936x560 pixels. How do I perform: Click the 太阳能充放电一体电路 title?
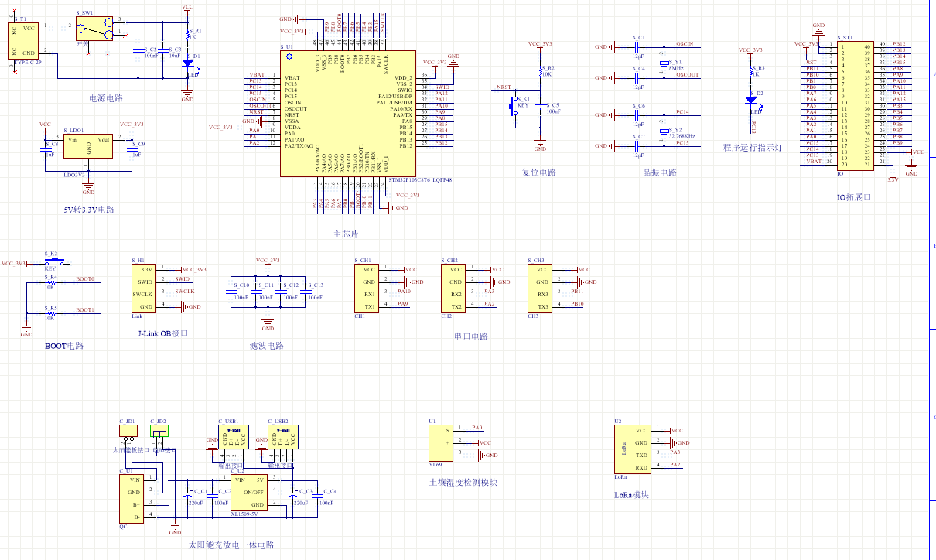pyautogui.click(x=231, y=545)
